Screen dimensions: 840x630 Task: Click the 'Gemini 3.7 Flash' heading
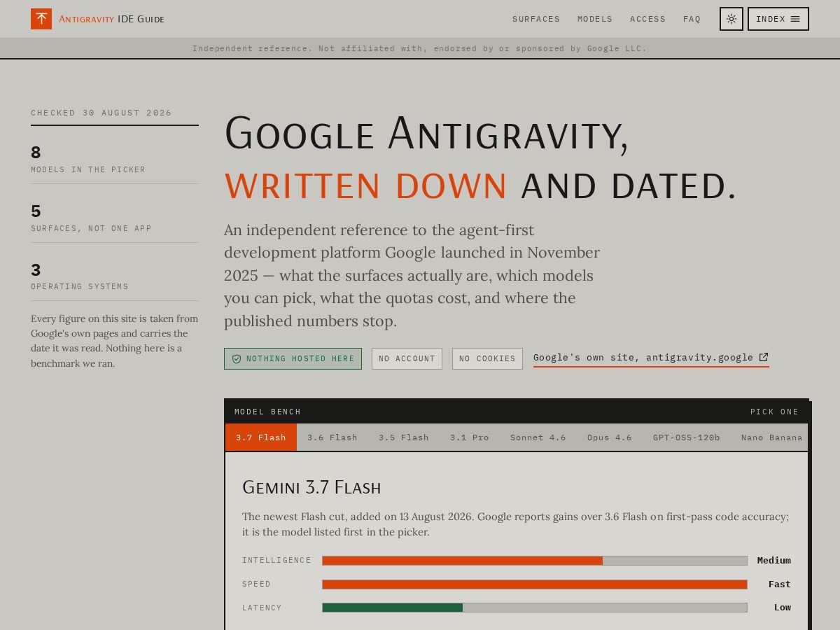[x=311, y=487]
